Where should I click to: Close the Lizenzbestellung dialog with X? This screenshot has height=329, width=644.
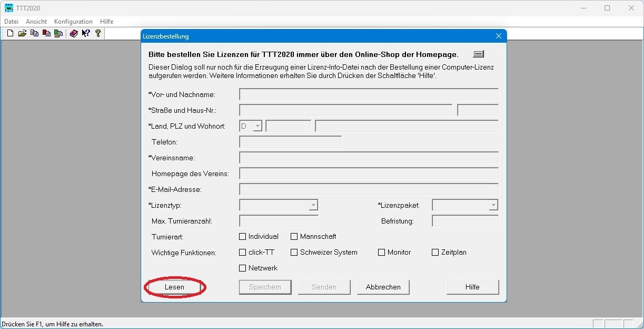tap(499, 36)
